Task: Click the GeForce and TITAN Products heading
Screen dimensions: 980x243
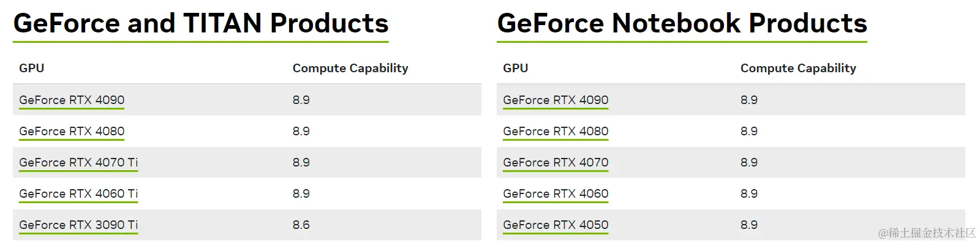Action: pos(201,23)
